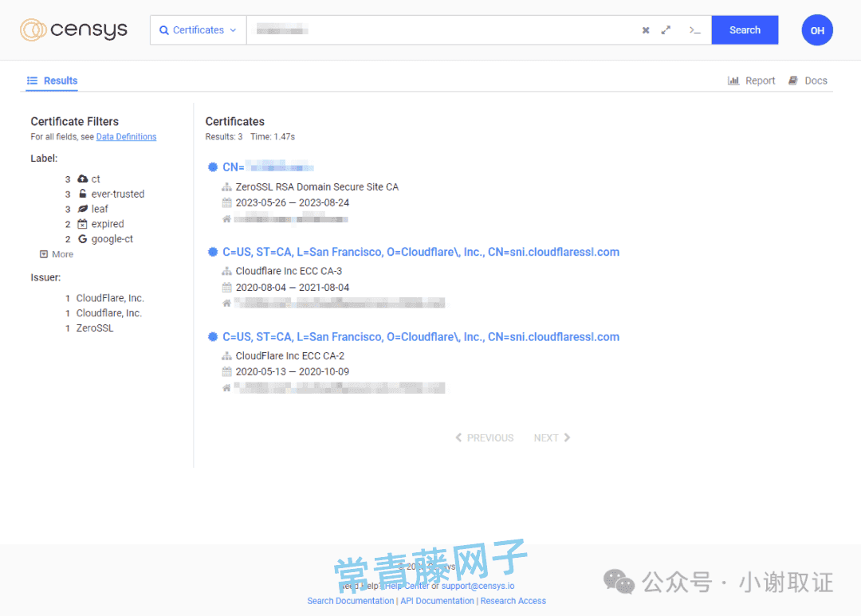Click the leaf icon in label filters
The image size is (861, 616).
[82, 209]
